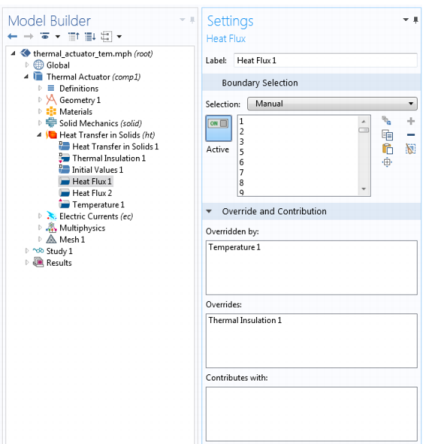
Task: Collapse the Override and Contribution section
Action: 209,211
